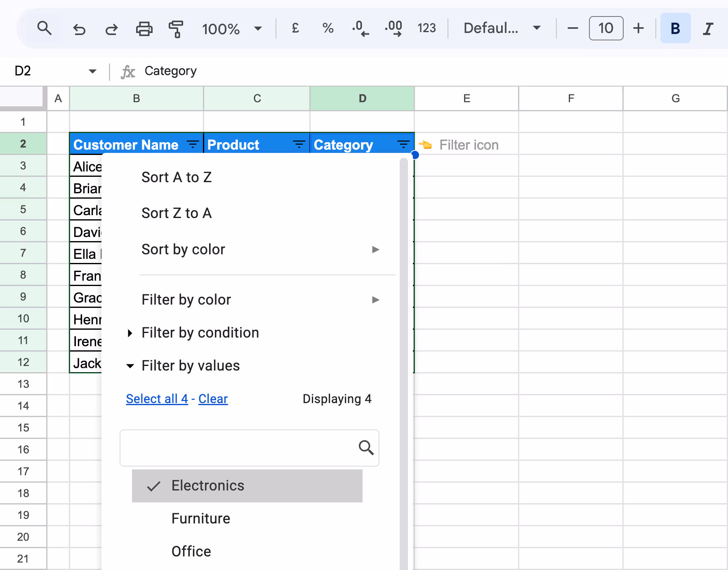Click the Select all 4 link
Screen dimensions: 728x570
pyautogui.click(x=157, y=399)
